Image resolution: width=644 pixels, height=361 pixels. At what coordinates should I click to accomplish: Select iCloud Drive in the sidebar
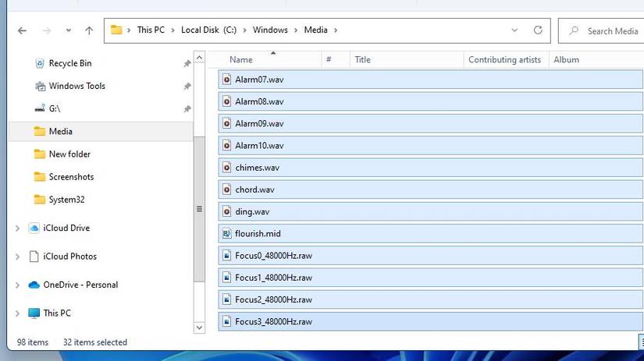point(66,228)
